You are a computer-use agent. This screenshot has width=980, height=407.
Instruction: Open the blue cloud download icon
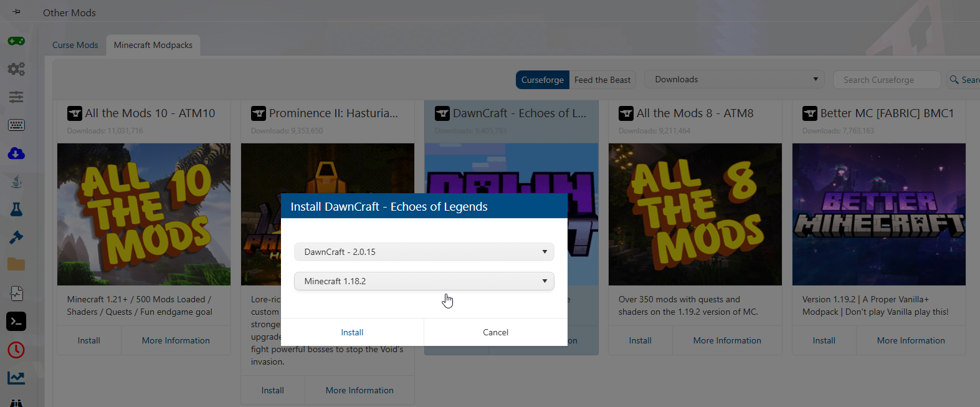point(16,153)
